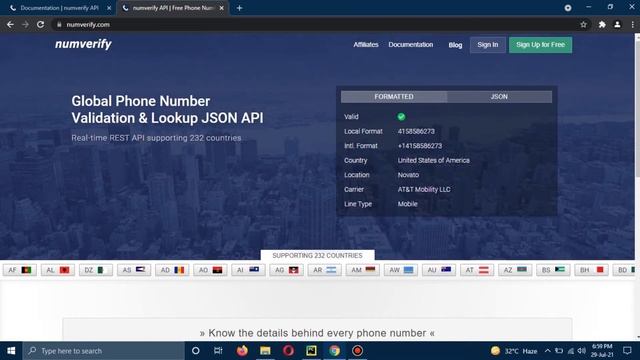Viewport: 640px width, 360px height.
Task: Select the AI Anguilla country badge
Action: pyautogui.click(x=248, y=270)
